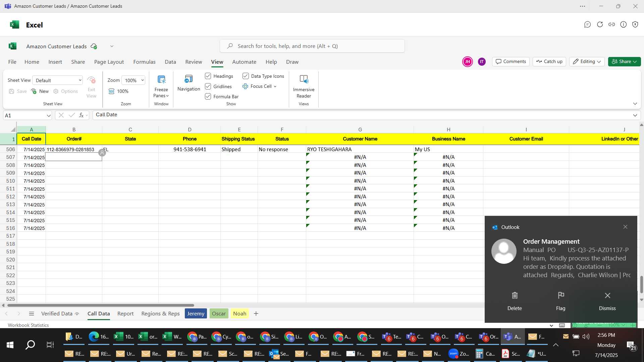The width and height of the screenshot is (644, 362).
Task: Copy link icon in Teams header
Action: pos(611,24)
